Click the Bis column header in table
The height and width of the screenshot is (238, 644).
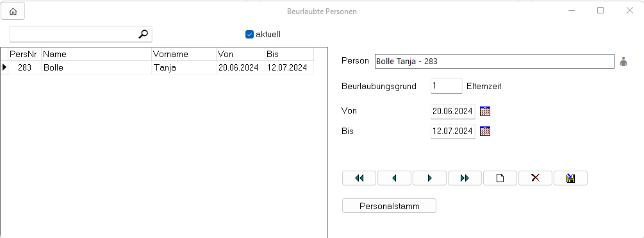click(289, 54)
